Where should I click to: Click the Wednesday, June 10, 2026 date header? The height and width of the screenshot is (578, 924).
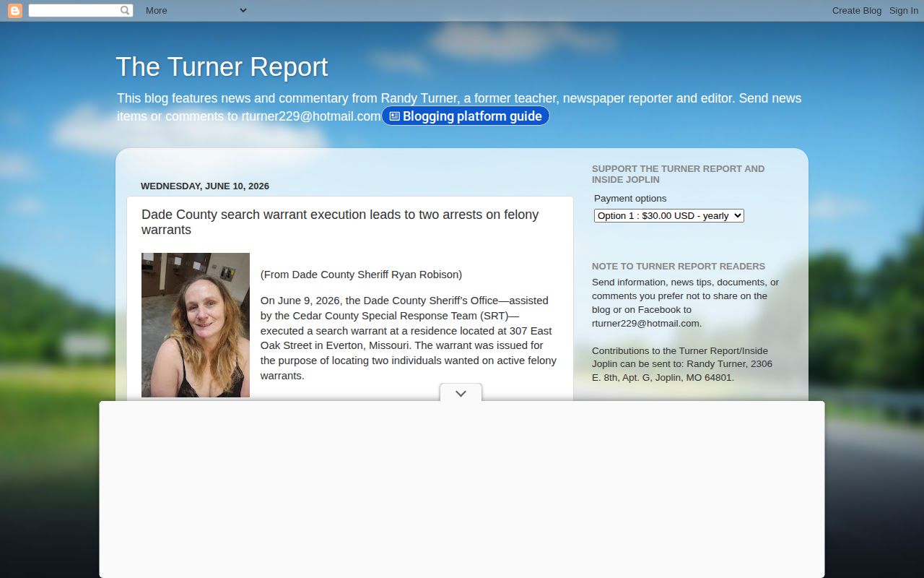click(x=205, y=186)
